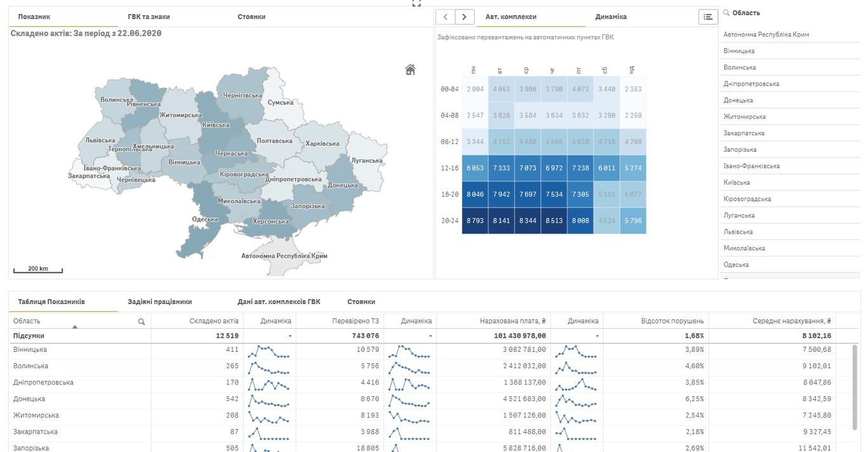868x452 pixels.
Task: Select Київська in the Область filter list
Action: click(736, 182)
